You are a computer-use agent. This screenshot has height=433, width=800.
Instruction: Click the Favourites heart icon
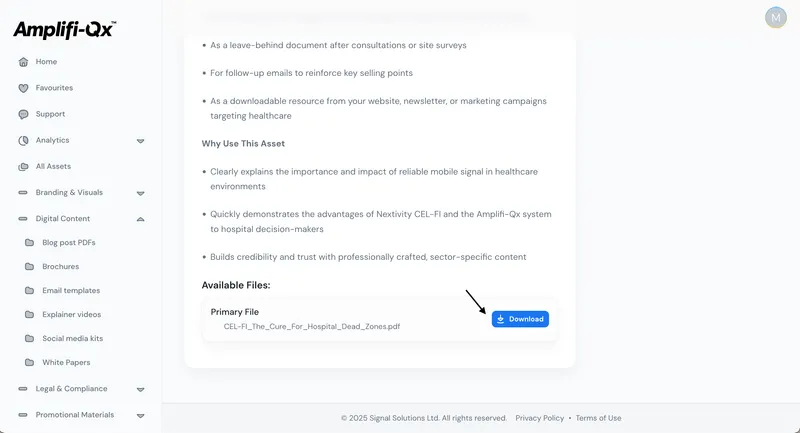(x=23, y=88)
